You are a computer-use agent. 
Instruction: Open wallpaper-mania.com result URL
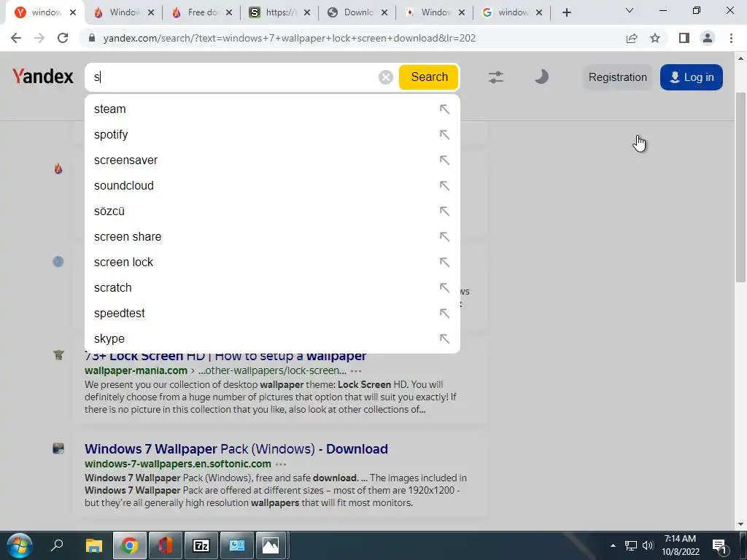coord(136,370)
